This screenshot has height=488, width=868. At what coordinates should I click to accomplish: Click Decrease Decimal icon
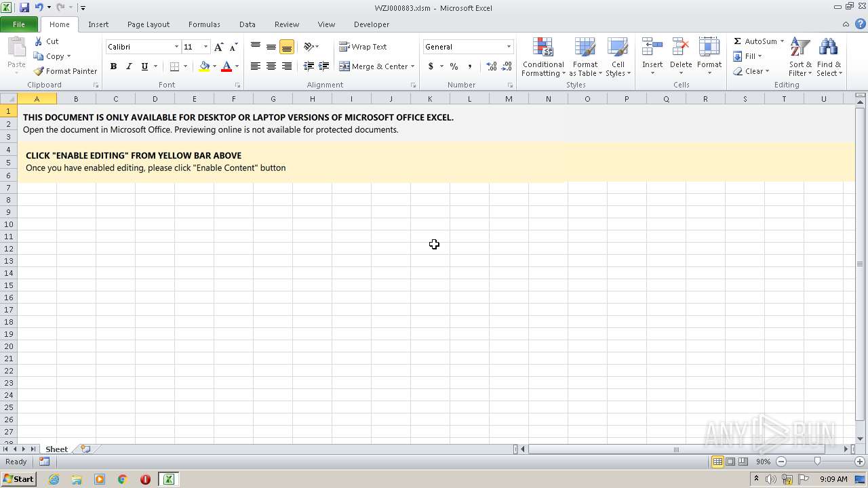point(507,66)
